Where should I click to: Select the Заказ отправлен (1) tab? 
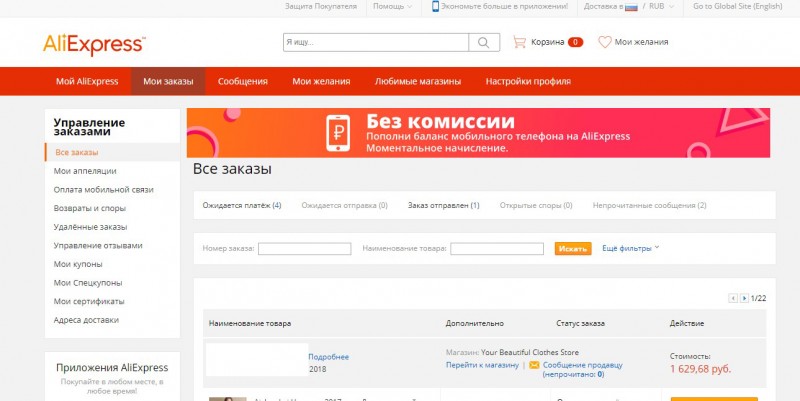coord(443,206)
